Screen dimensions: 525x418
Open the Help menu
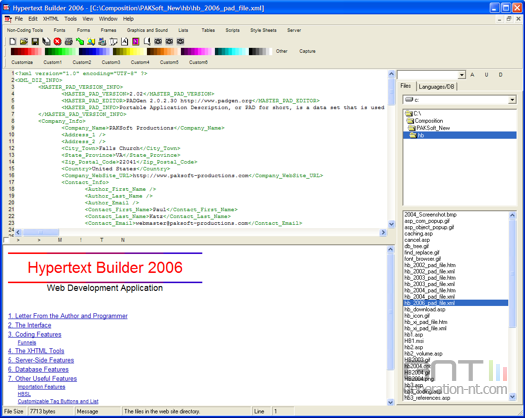point(128,19)
